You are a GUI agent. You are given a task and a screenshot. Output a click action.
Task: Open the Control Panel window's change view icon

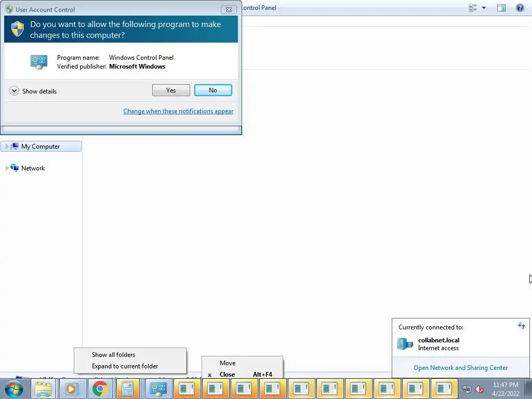(473, 8)
